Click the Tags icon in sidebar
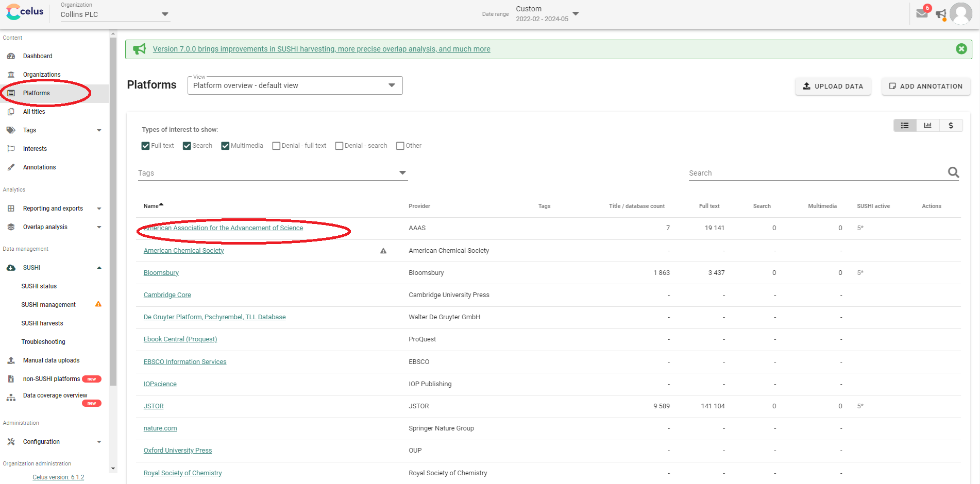Viewport: 980px width, 484px height. click(x=11, y=130)
